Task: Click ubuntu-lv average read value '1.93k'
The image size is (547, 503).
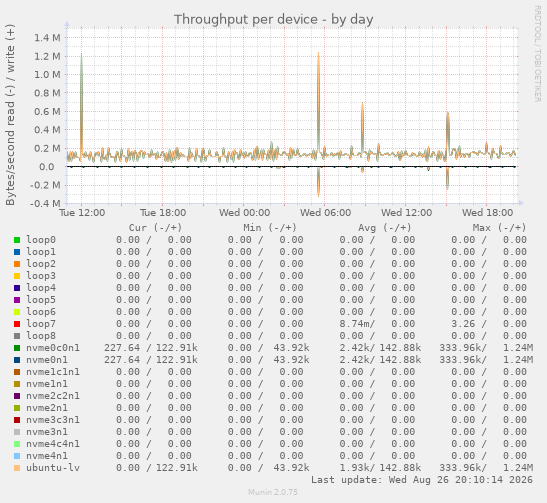Action: tap(355, 468)
